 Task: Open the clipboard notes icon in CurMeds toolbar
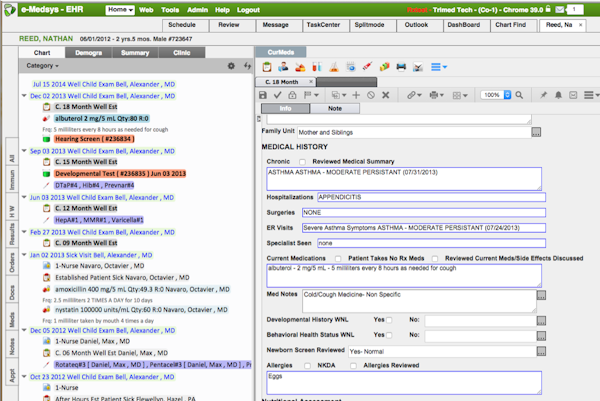click(x=267, y=67)
